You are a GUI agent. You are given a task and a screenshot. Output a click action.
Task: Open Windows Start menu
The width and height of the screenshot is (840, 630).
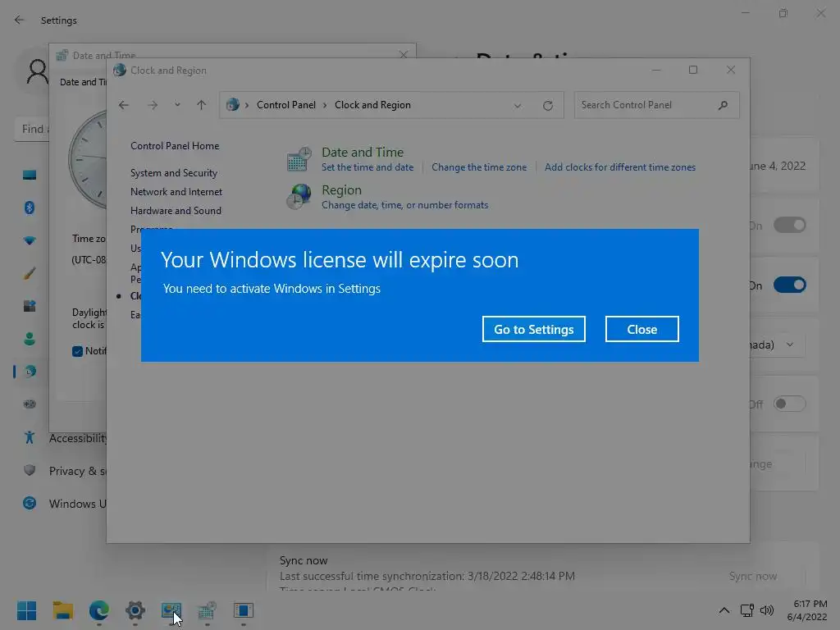pos(26,610)
